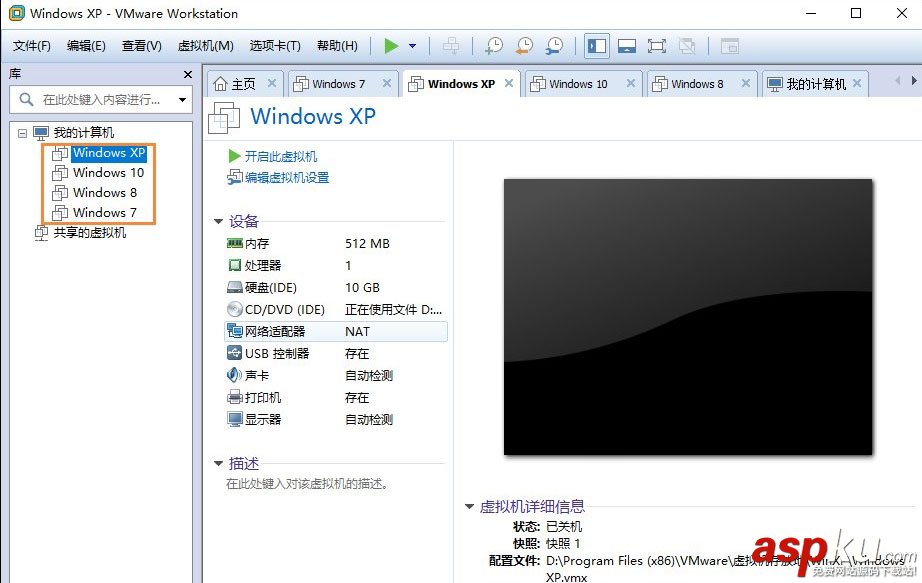Open the power options dropdown arrow
The image size is (922, 583).
pyautogui.click(x=413, y=46)
